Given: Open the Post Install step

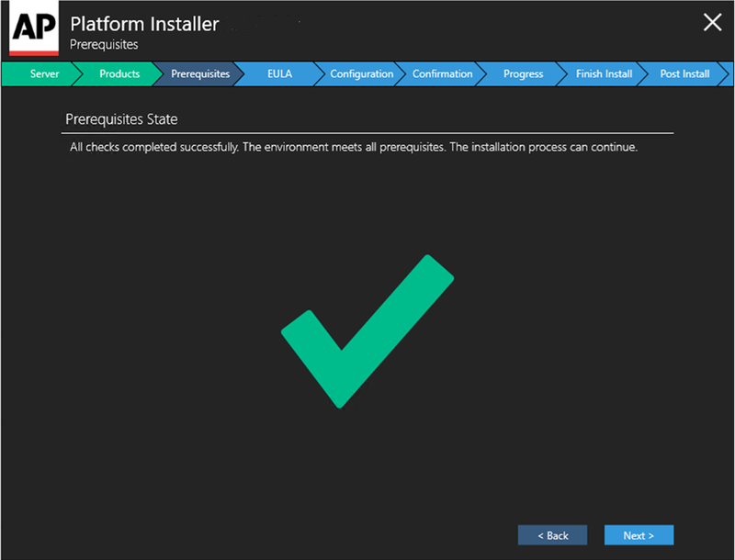Looking at the screenshot, I should pyautogui.click(x=684, y=74).
